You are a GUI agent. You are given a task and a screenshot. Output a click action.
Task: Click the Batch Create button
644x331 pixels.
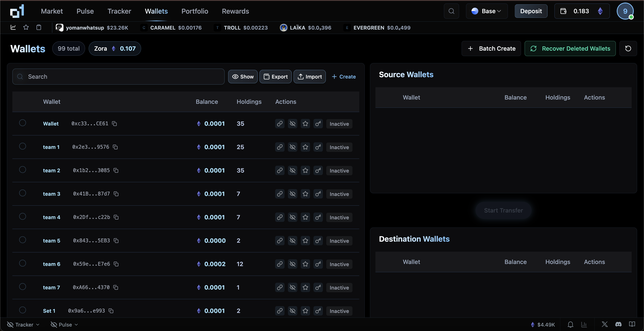(x=491, y=49)
